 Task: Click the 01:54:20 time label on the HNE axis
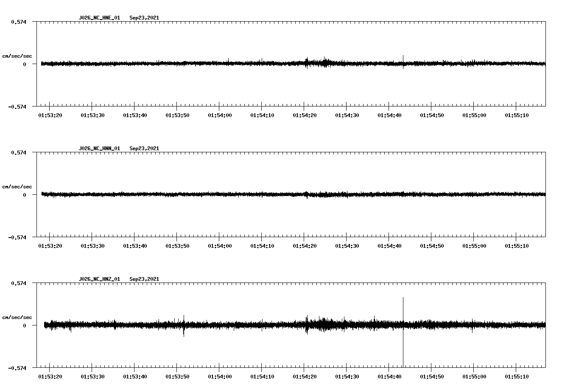[305, 115]
